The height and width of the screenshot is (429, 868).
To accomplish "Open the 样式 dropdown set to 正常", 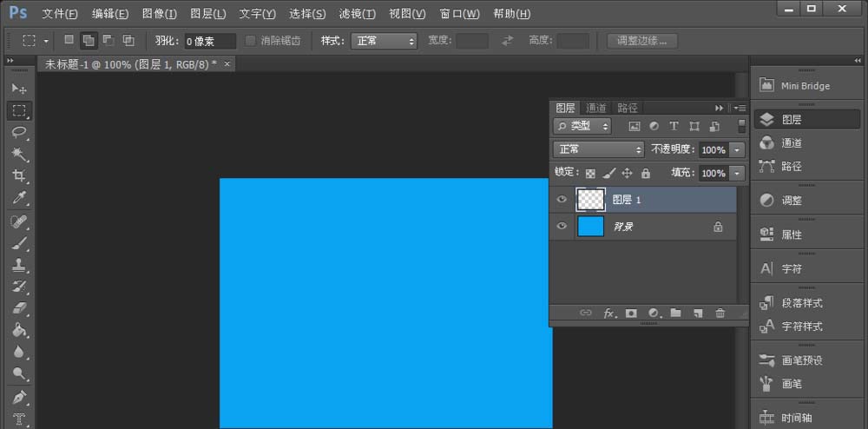I will (x=384, y=41).
